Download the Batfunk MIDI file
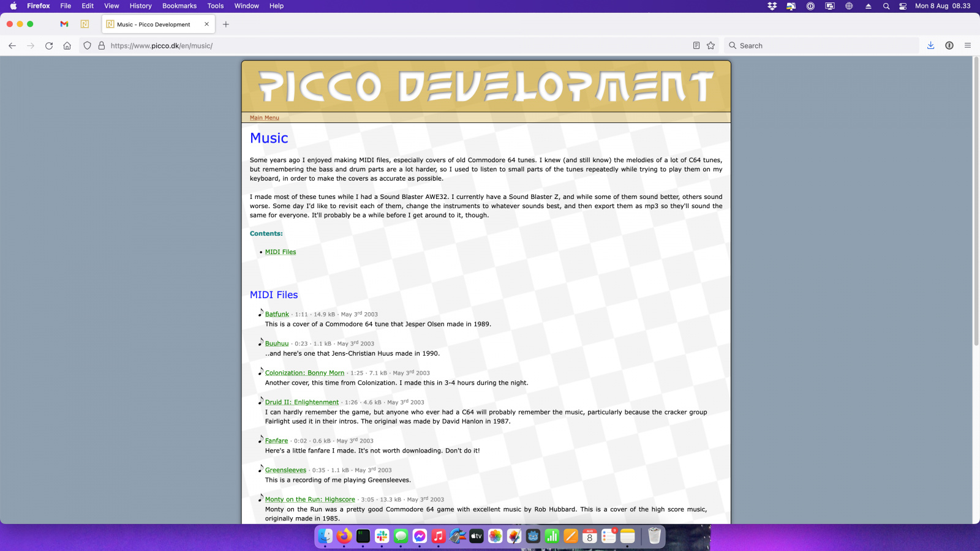The width and height of the screenshot is (980, 551). pos(277,314)
